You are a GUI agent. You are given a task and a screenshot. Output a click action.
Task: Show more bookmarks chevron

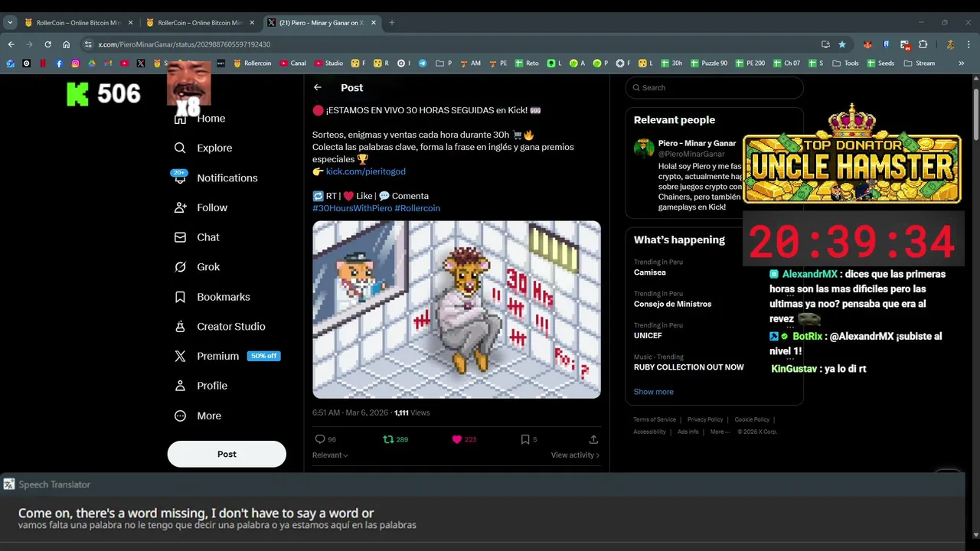(962, 64)
